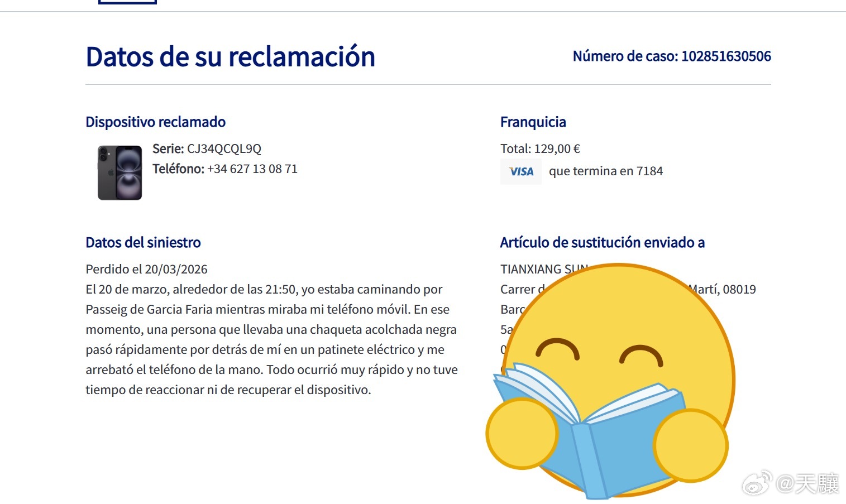Click the "Dispositivo reclamado" section title
Screen dimensions: 846x504
[156, 122]
